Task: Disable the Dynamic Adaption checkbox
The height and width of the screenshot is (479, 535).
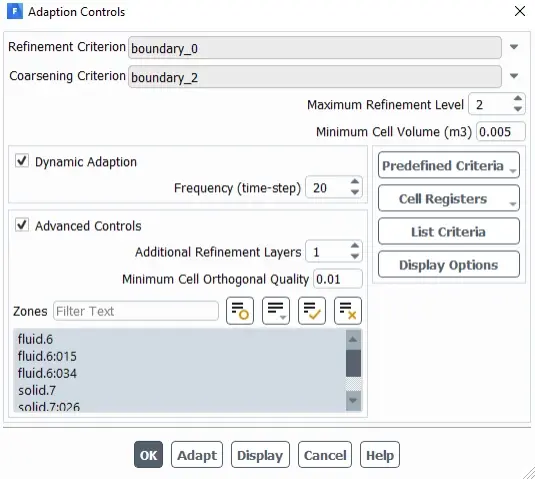Action: 22,161
